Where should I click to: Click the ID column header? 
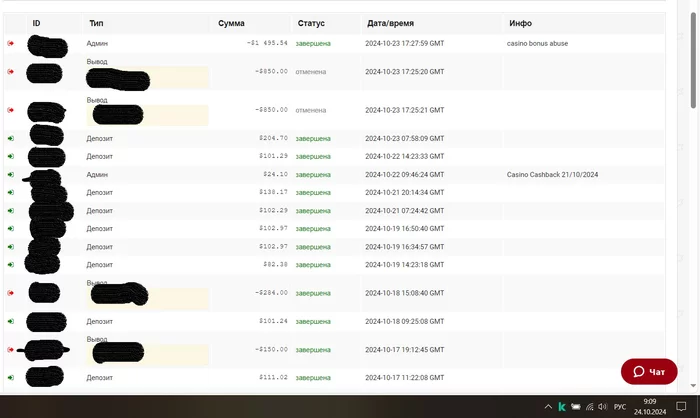pos(37,23)
